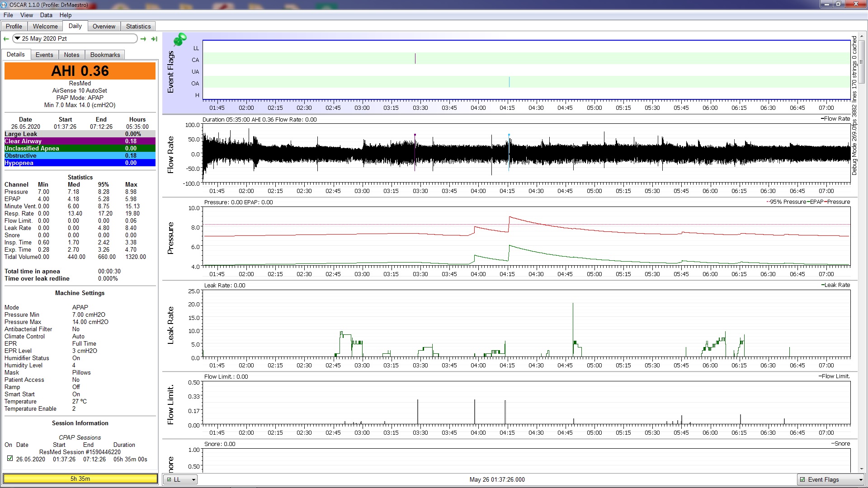
Task: Open the date calendar dropdown 25 May 2020
Action: tap(75, 38)
